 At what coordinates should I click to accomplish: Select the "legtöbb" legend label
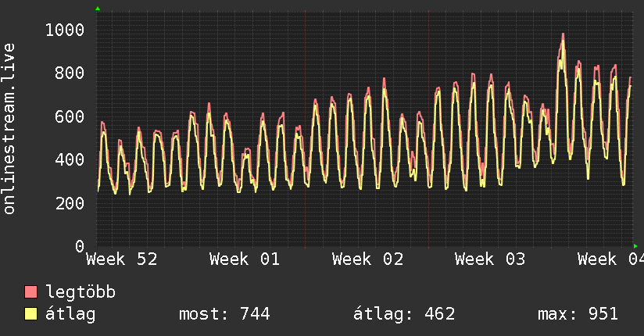coord(80,293)
